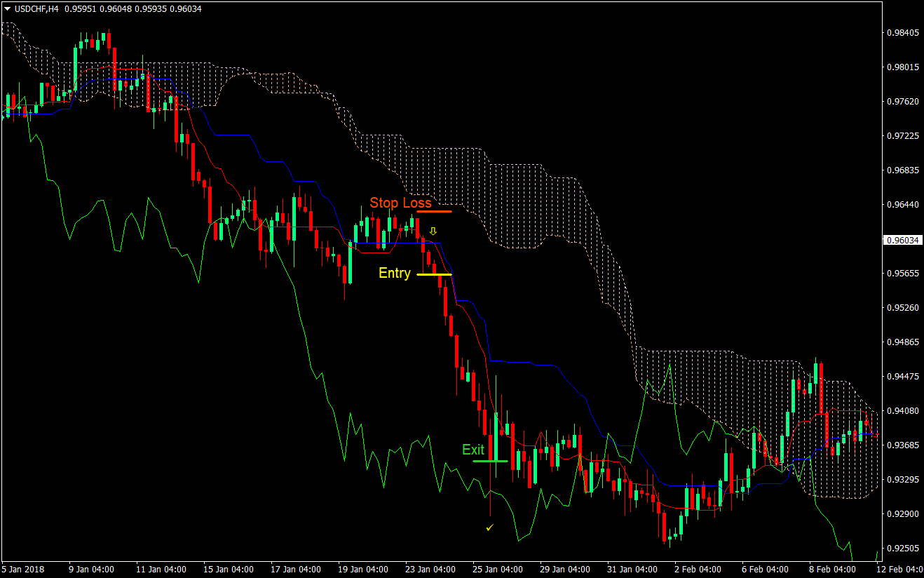Collapse the USDCHF,H4 one-click trading panel
The height and width of the screenshot is (578, 924).
[x=7, y=8]
